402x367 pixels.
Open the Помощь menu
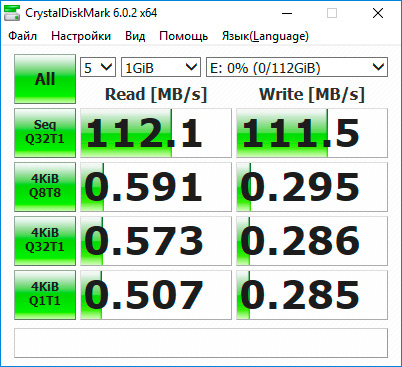(184, 36)
